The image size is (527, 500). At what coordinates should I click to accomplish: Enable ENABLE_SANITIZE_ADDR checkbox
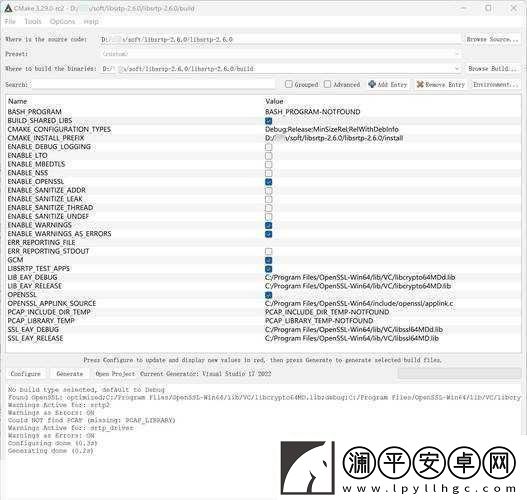tap(268, 191)
